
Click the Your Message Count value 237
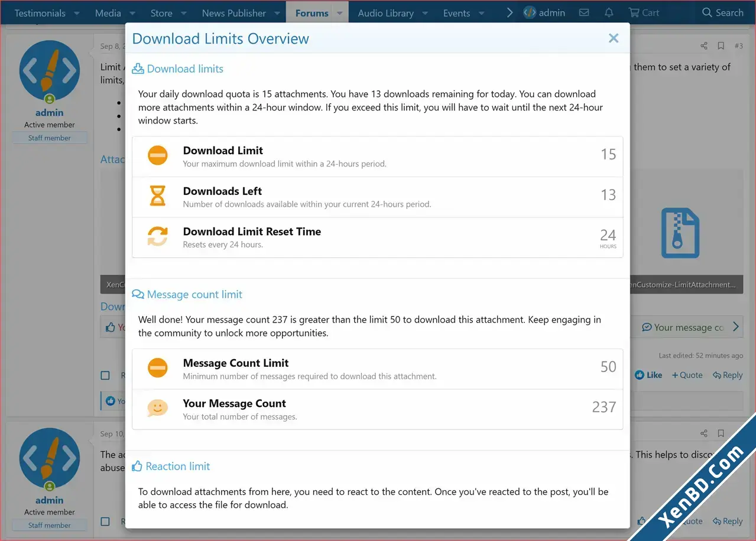[604, 407]
